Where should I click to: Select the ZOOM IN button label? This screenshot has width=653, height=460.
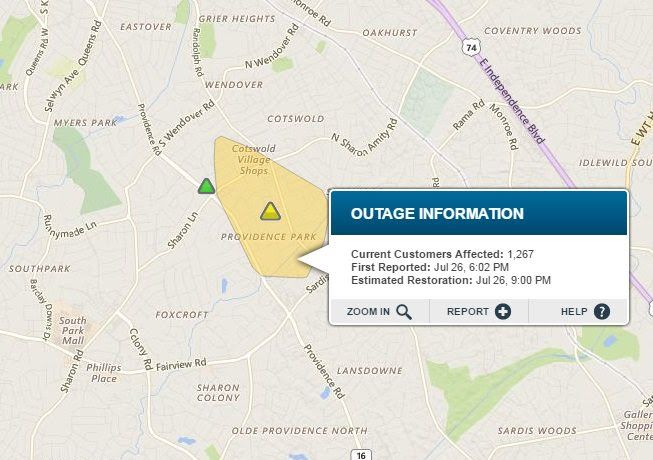368,312
